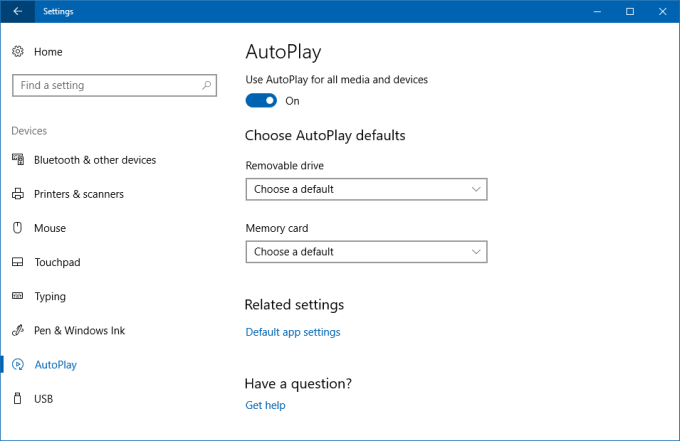Viewport: 680px width, 441px height.
Task: Click the Touchpad icon in sidebar
Action: tap(18, 262)
